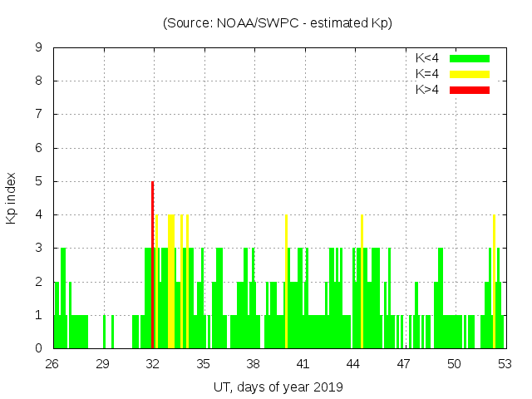532x399 pixels.
Task: Select the y-axis tick label 5
Action: pyautogui.click(x=38, y=181)
